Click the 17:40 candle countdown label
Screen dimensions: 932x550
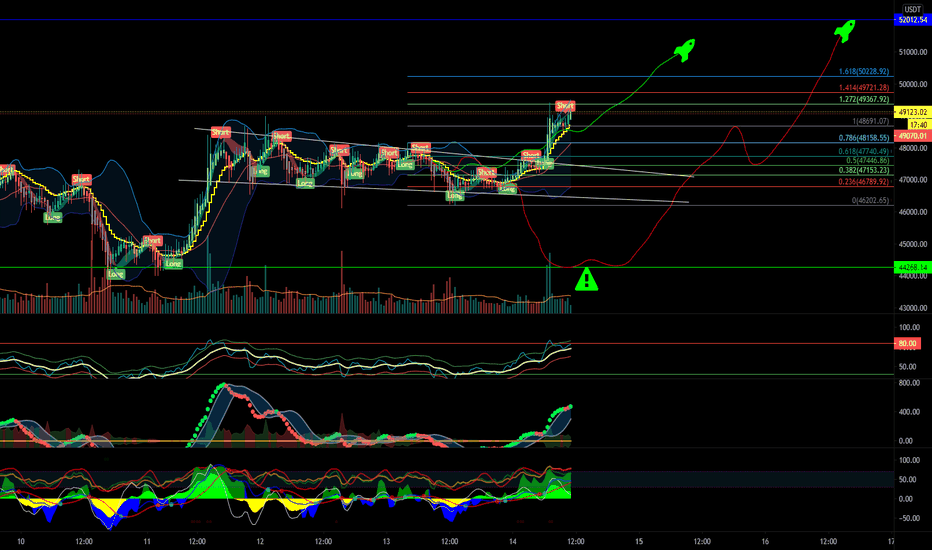pos(918,125)
